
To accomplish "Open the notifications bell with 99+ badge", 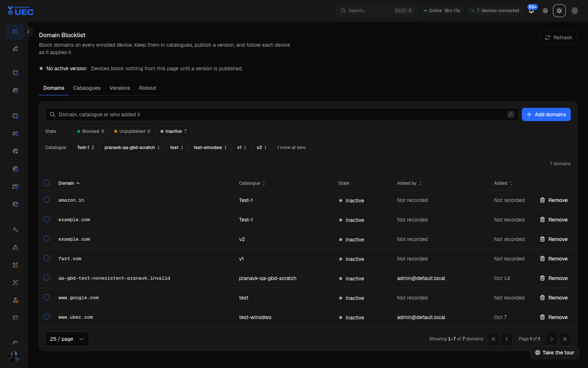I will [x=531, y=11].
